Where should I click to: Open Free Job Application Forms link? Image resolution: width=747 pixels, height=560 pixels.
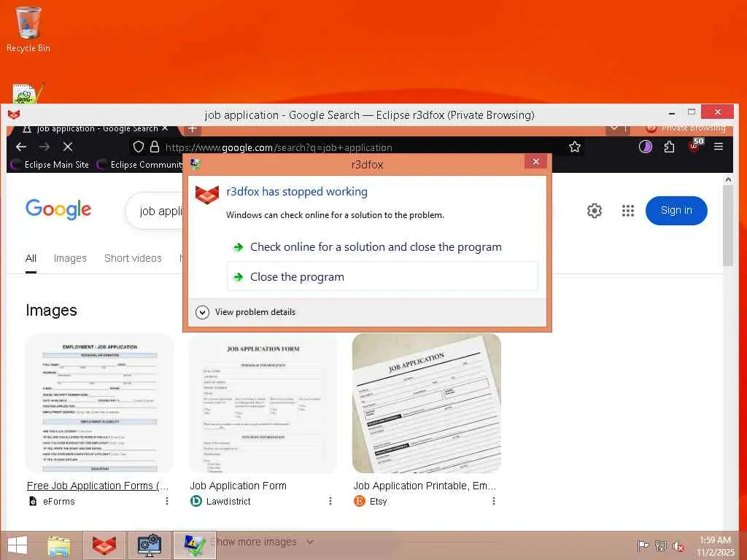pos(98,486)
